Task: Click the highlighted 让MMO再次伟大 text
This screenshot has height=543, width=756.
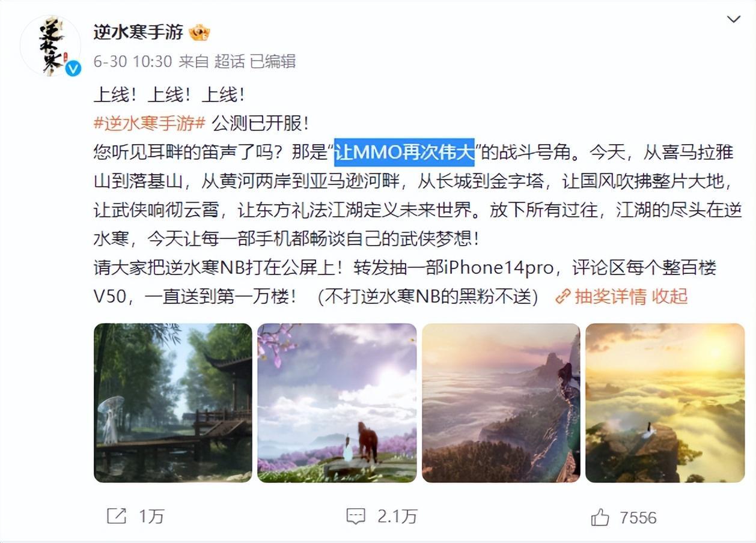Action: (x=404, y=153)
